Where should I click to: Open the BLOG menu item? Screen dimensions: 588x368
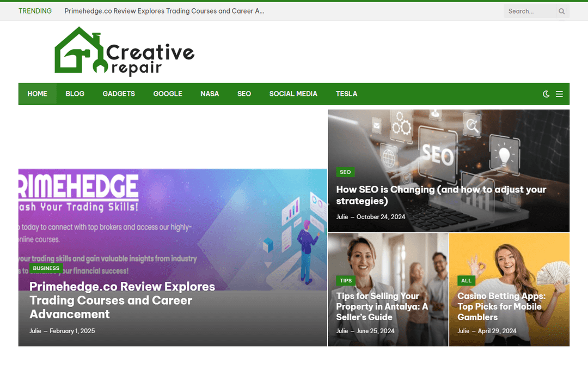point(75,94)
